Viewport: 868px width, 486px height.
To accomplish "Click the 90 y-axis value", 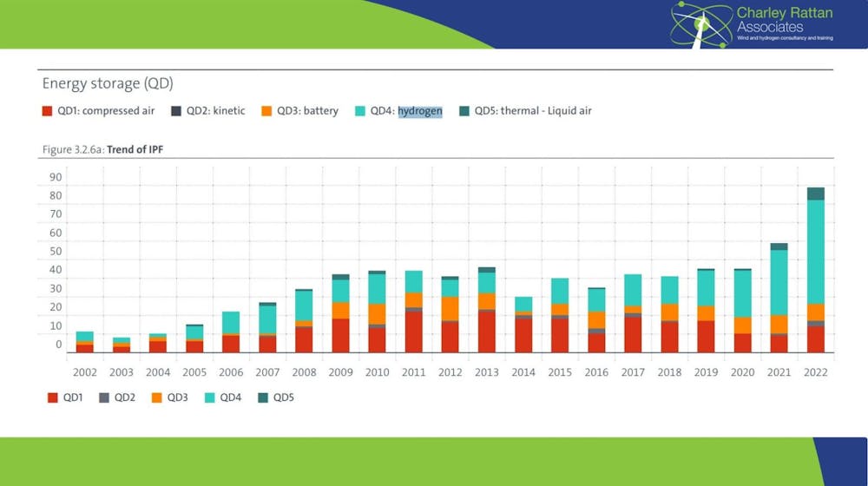I will click(56, 177).
